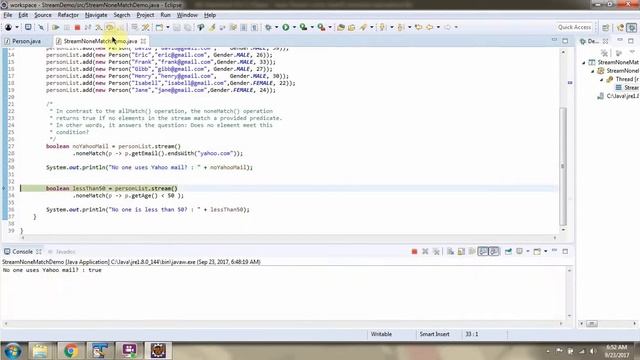This screenshot has height=360, width=640.
Task: Switch to the Debug perspective icon
Action: [x=632, y=27]
